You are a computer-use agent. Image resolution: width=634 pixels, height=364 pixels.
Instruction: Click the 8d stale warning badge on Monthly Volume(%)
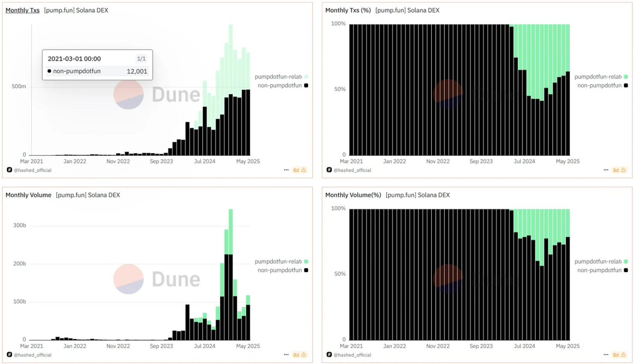[619, 355]
